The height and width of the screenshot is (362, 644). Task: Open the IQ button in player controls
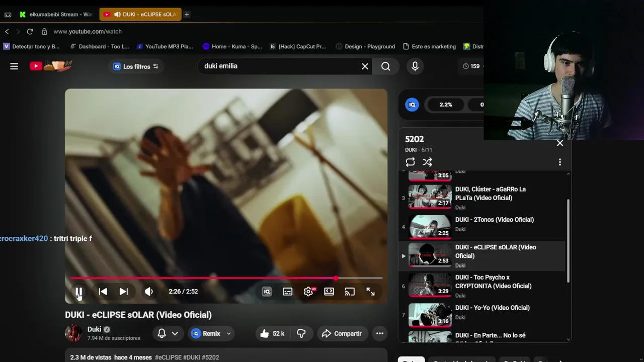267,292
